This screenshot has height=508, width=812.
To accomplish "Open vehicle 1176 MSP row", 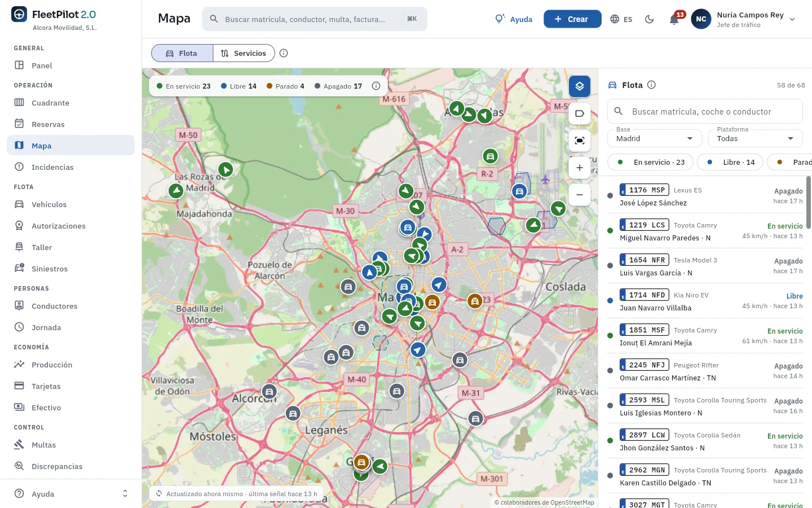I will 705,196.
